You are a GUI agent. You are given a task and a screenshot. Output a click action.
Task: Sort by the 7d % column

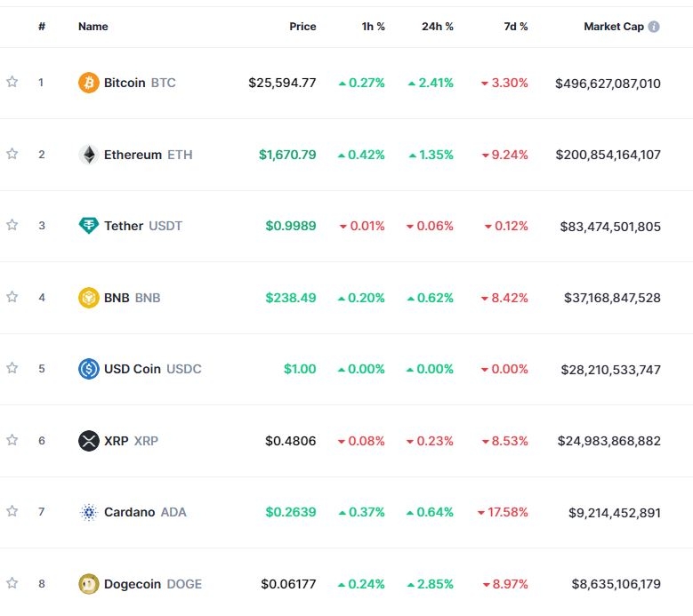(515, 27)
